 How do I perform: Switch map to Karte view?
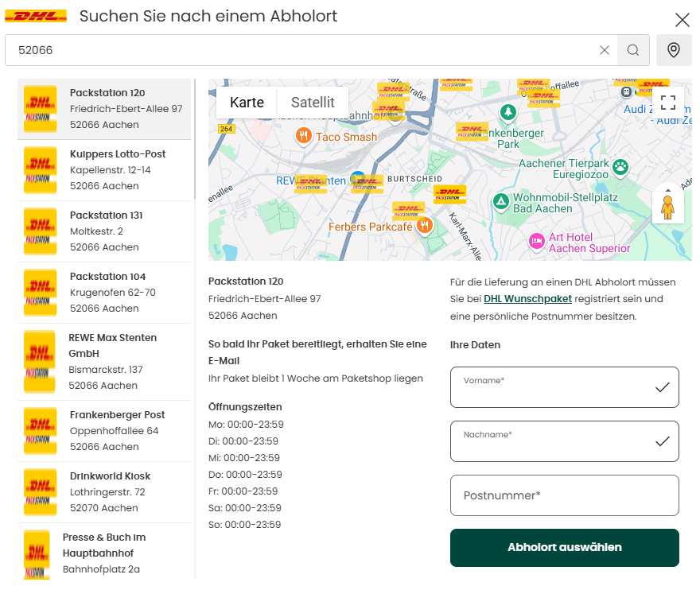[x=247, y=103]
